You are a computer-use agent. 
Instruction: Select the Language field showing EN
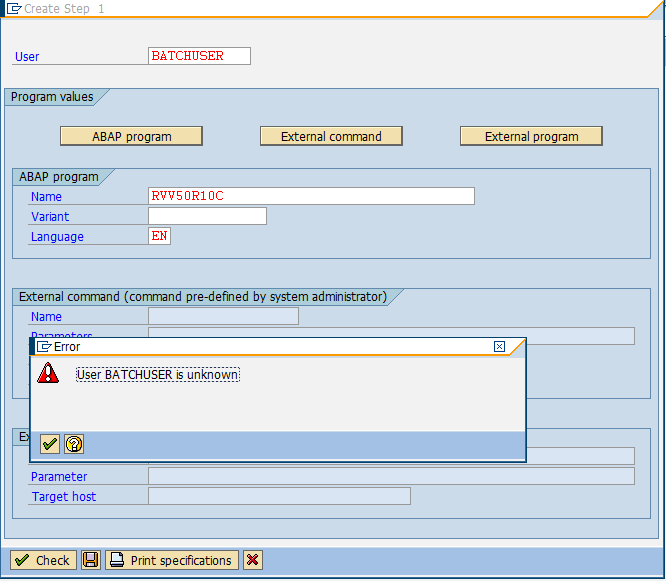[x=159, y=236]
